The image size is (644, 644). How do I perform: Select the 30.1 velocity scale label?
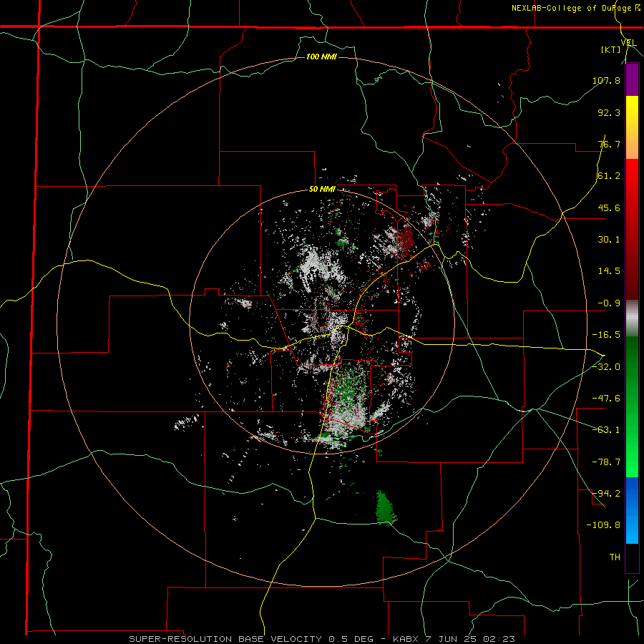click(609, 240)
